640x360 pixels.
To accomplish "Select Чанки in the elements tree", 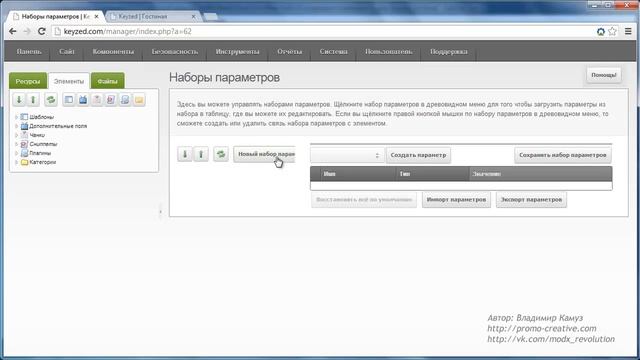I will click(x=37, y=135).
